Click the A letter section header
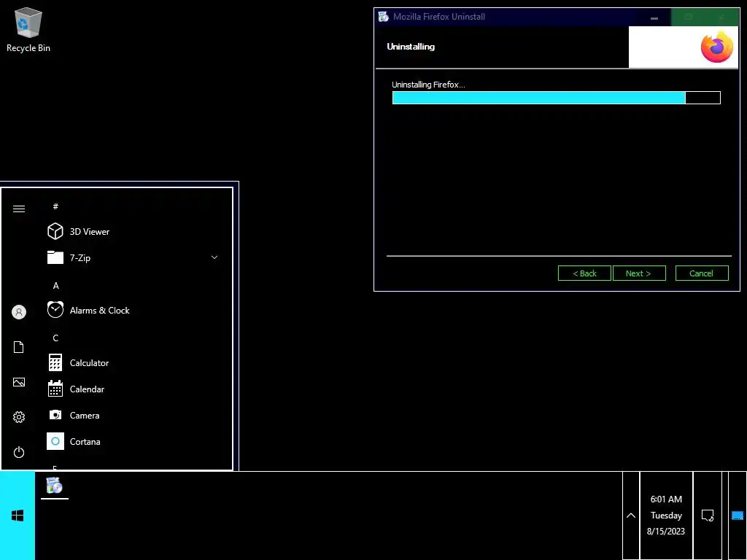The height and width of the screenshot is (560, 747). coord(55,286)
